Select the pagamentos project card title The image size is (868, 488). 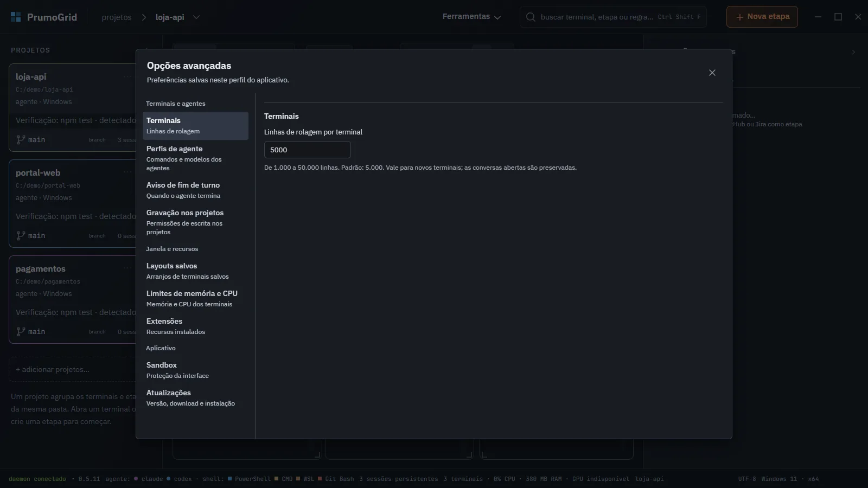pyautogui.click(x=41, y=269)
